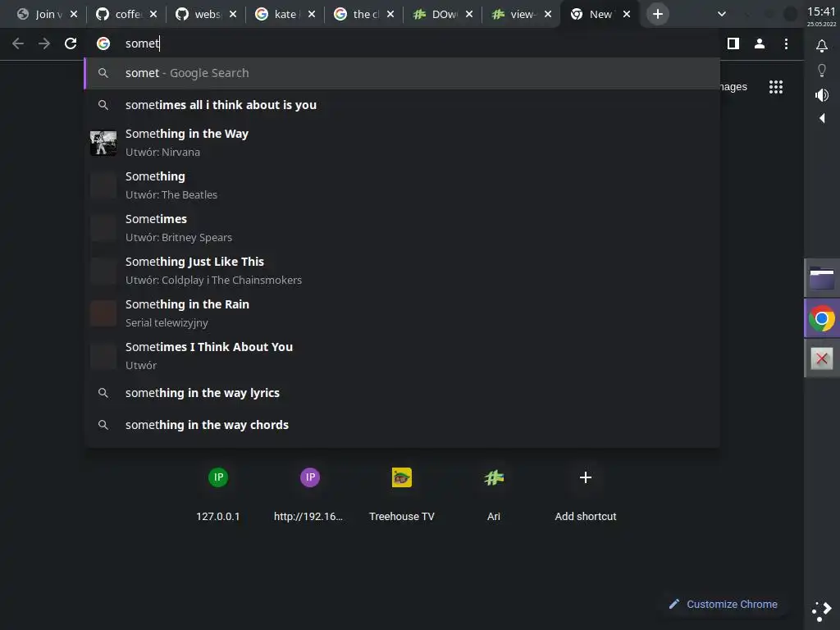Screen dimensions: 840x630
Task: Click the Google icon in address bar
Action: (x=103, y=43)
